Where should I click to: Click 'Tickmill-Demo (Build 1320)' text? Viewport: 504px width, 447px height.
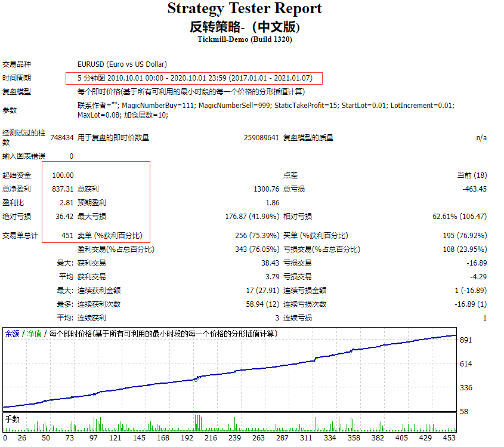[x=245, y=39]
